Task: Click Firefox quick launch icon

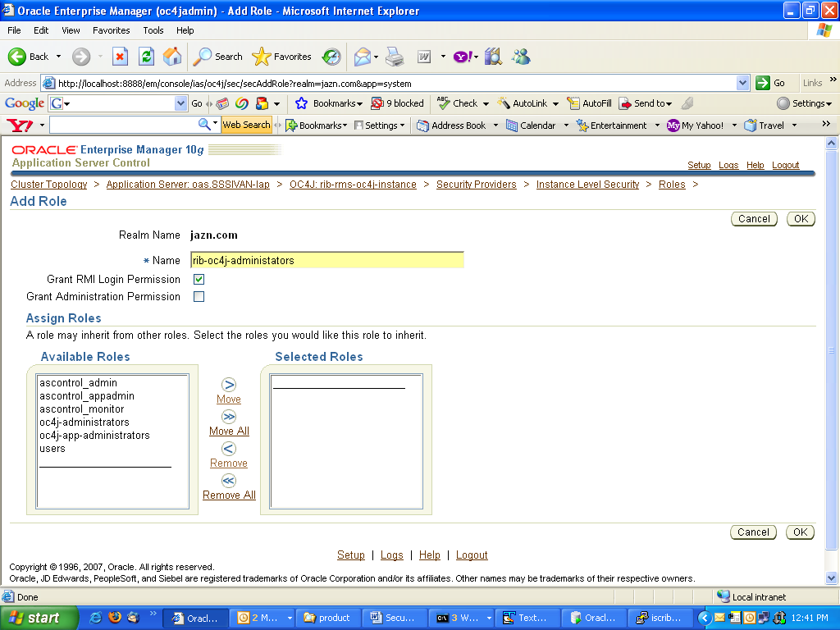Action: 115,617
